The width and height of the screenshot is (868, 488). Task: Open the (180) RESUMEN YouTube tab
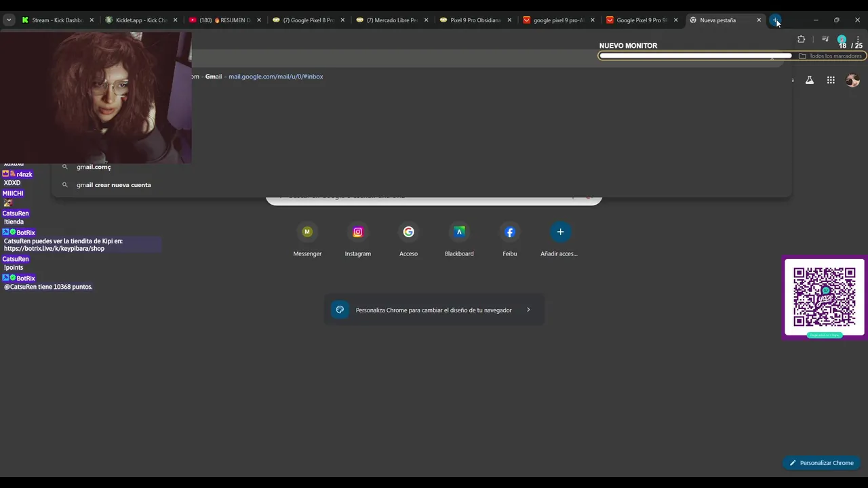point(224,20)
